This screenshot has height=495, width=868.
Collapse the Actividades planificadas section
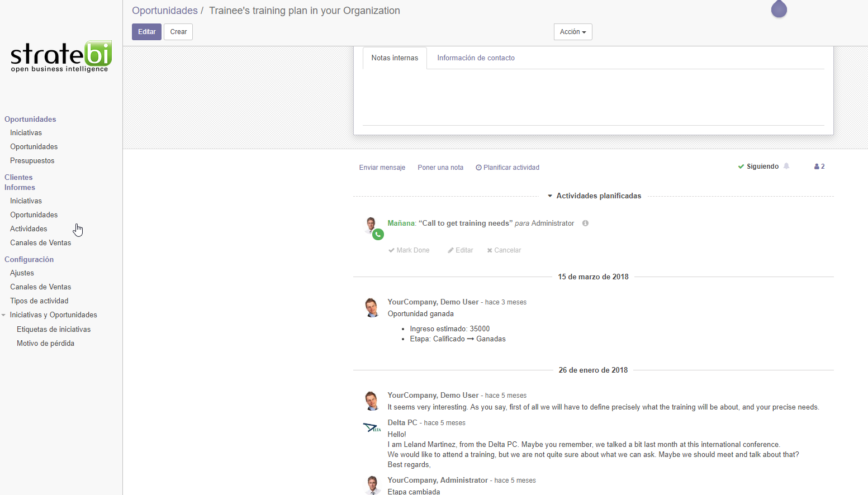click(550, 196)
